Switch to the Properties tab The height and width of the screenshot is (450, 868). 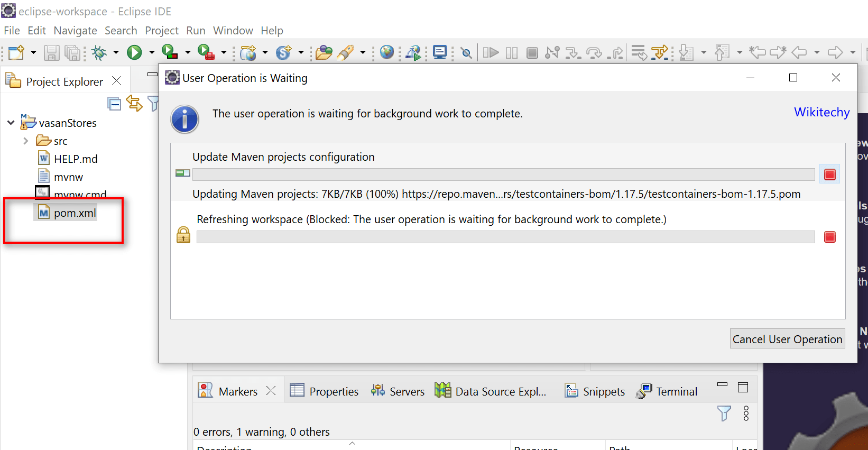coord(324,391)
